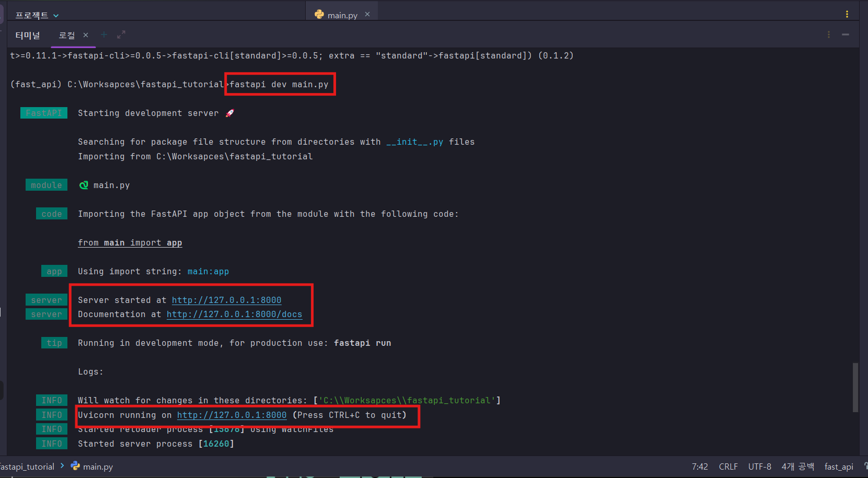Open the 프로젝트 tool window dropdown
Viewport: 868px width, 478px height.
tap(37, 15)
